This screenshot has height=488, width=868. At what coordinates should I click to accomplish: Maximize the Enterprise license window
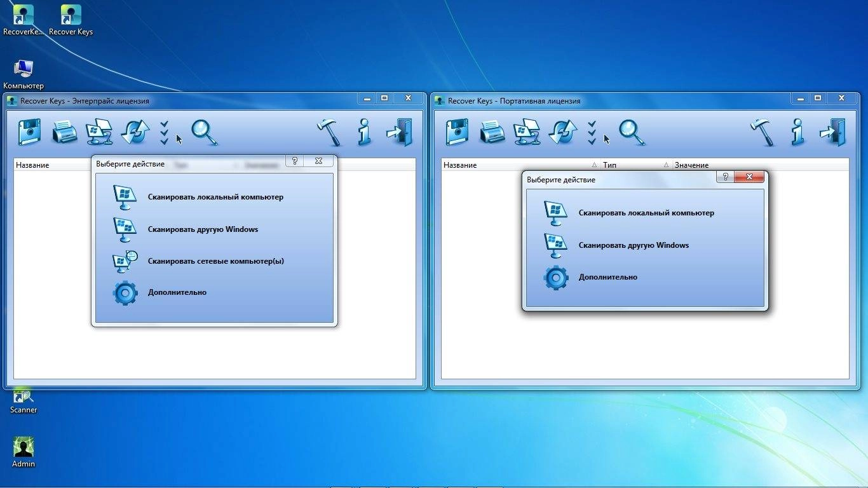[384, 98]
